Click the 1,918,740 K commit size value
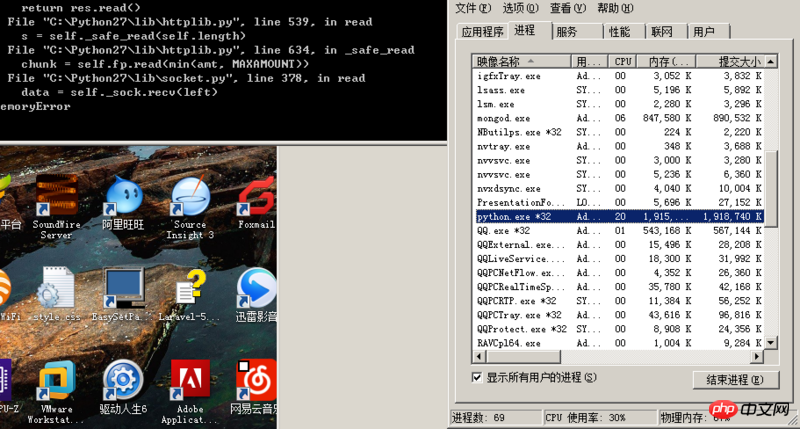800x429 pixels. coord(732,217)
